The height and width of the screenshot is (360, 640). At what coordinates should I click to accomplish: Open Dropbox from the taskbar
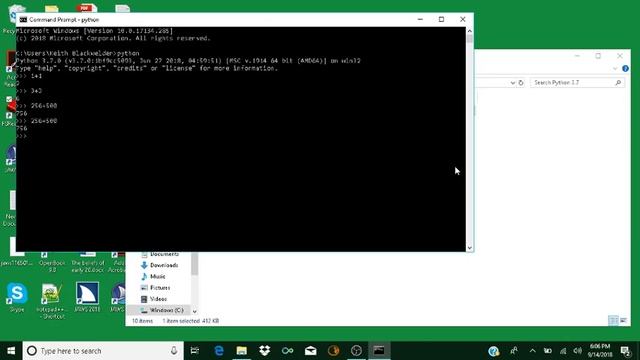point(264,351)
